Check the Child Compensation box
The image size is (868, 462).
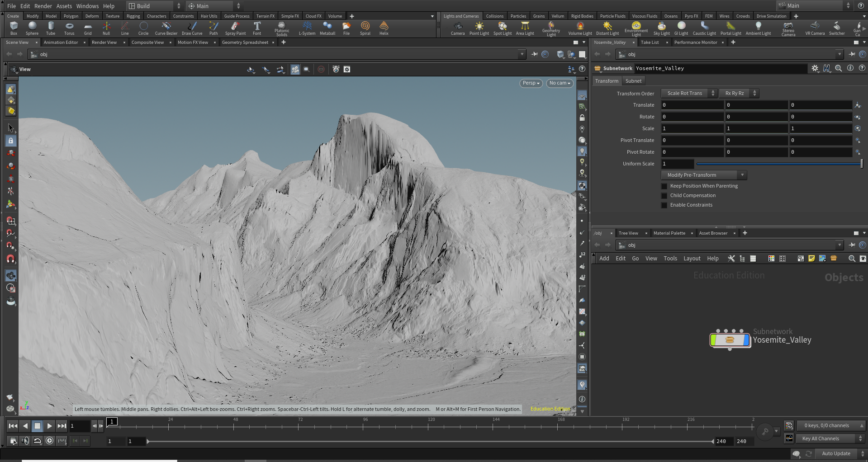[x=664, y=196]
